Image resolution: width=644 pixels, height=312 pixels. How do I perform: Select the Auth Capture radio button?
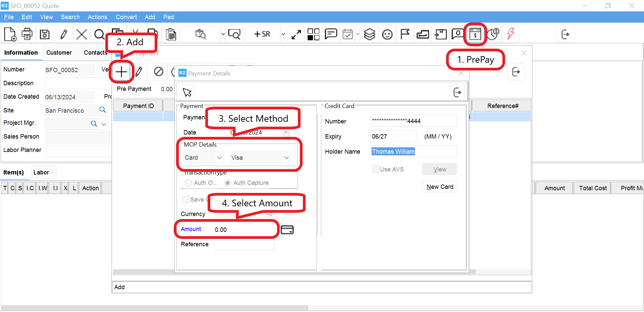pyautogui.click(x=228, y=183)
